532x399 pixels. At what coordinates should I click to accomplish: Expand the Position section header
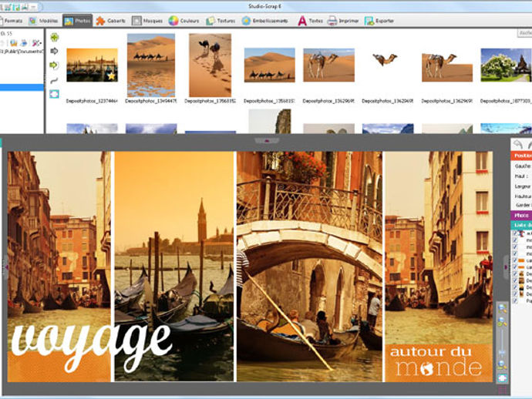[521, 156]
